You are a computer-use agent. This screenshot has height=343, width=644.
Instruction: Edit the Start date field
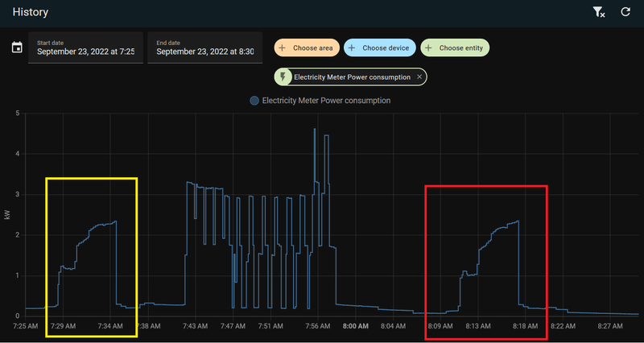point(85,48)
